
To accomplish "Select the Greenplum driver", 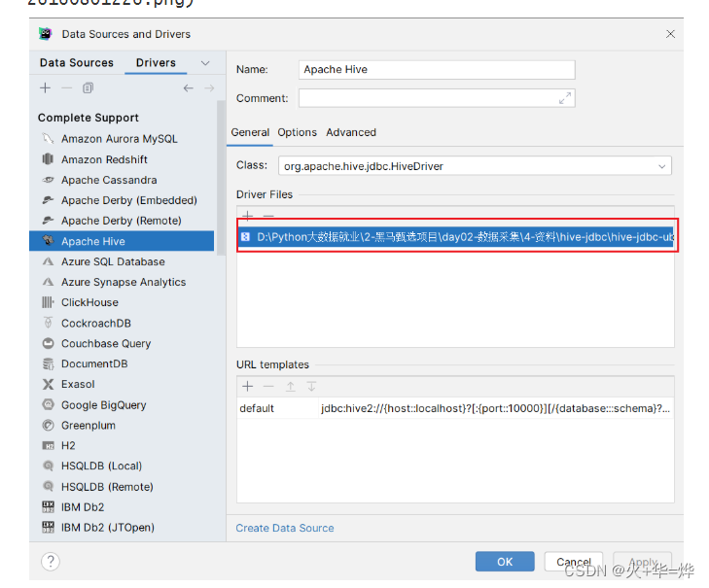I will pos(89,426).
